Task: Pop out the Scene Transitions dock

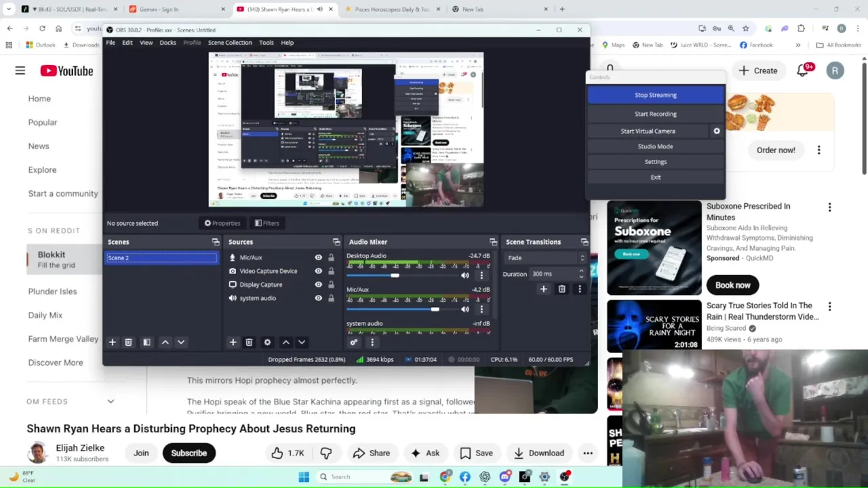Action: (x=584, y=242)
